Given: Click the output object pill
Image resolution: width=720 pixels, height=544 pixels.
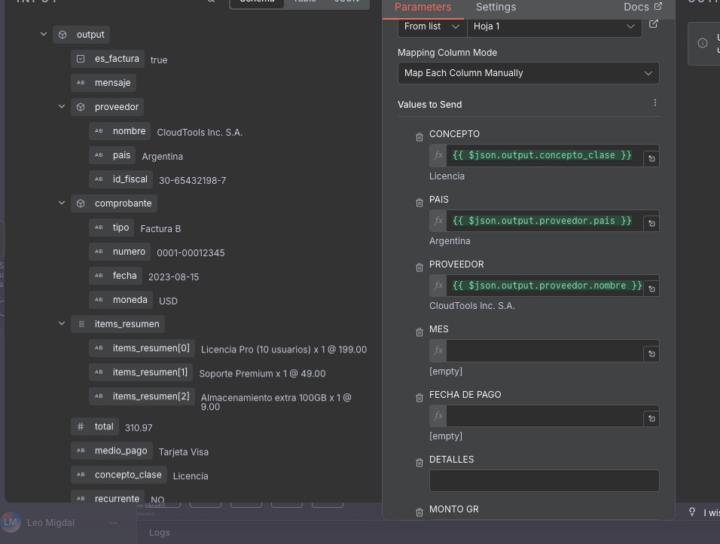Looking at the screenshot, I should coord(81,34).
